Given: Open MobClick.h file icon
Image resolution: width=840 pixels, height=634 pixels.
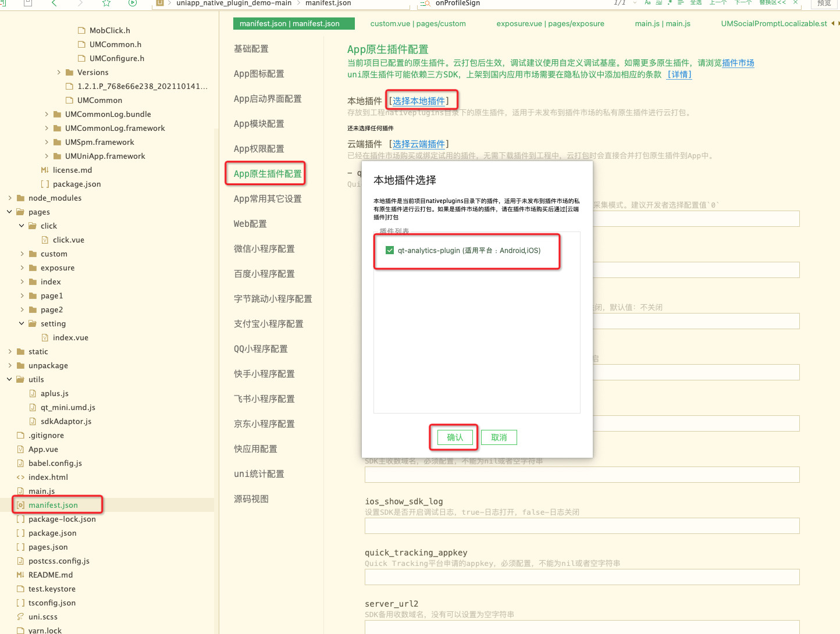Looking at the screenshot, I should point(81,30).
